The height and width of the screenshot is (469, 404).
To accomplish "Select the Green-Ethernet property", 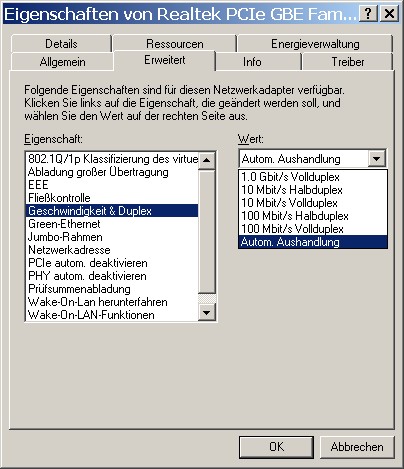I will [112, 224].
